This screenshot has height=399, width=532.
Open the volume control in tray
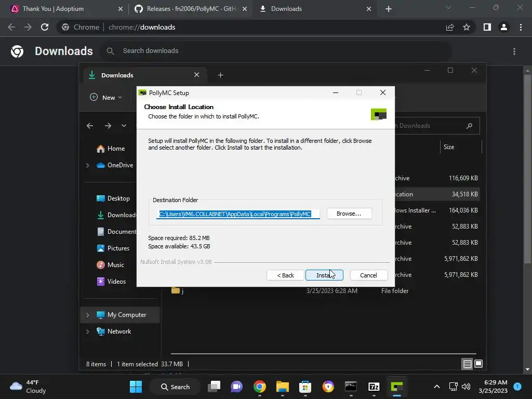pyautogui.click(x=466, y=387)
